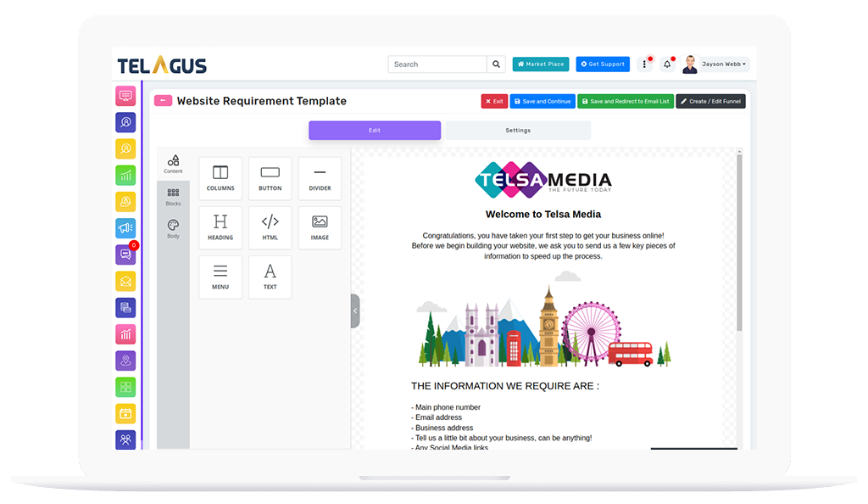The image size is (868, 504).
Task: Insert an Image block from the editor panel
Action: (x=320, y=227)
